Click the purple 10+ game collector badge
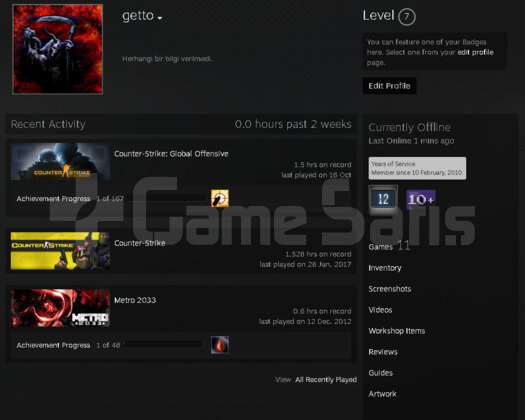Screen dimensions: 525x420 point(421,200)
